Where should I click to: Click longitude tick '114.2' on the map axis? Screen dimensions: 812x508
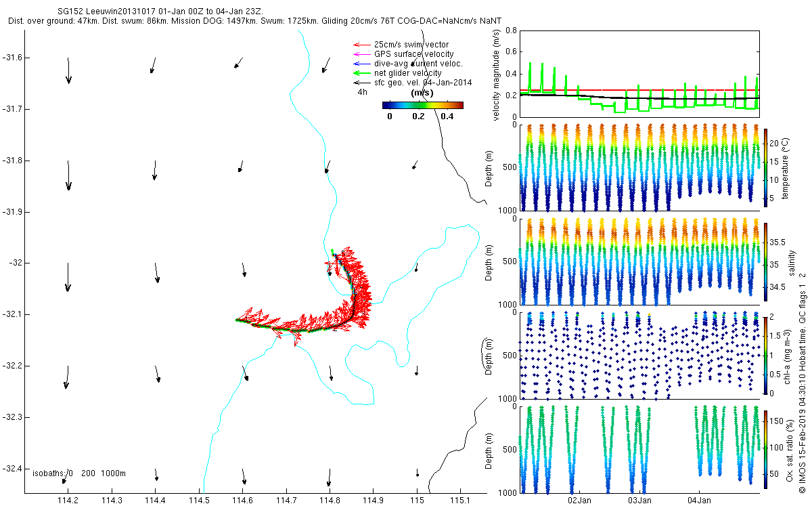tap(68, 500)
